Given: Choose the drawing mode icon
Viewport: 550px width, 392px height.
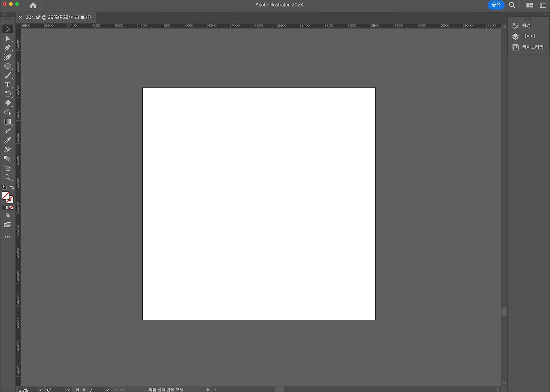Looking at the screenshot, I should coord(8,215).
